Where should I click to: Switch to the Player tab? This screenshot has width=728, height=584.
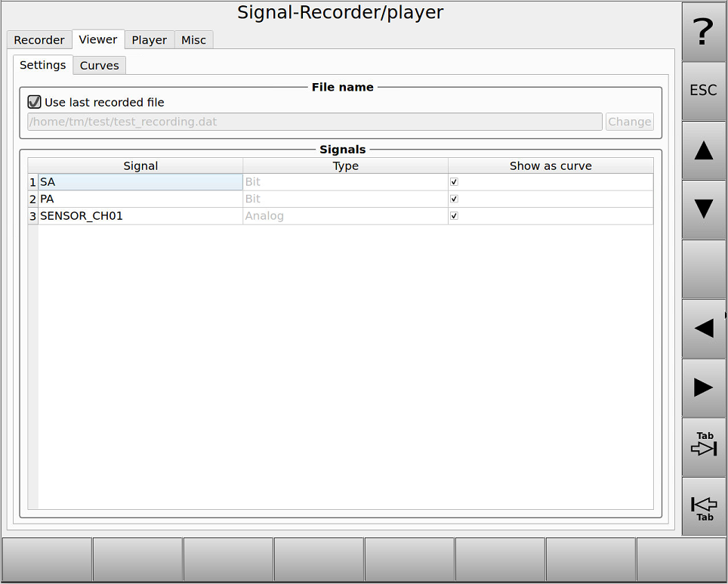tap(149, 40)
